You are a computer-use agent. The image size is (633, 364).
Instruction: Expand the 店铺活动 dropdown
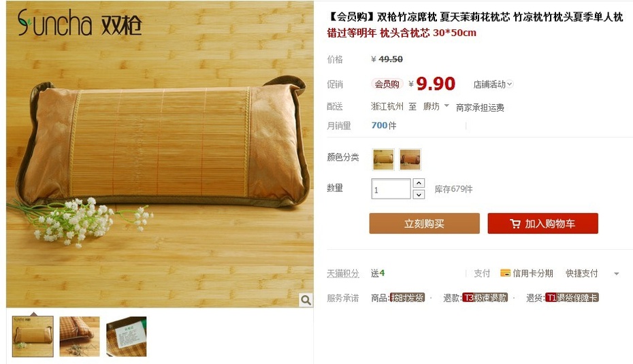(x=493, y=84)
